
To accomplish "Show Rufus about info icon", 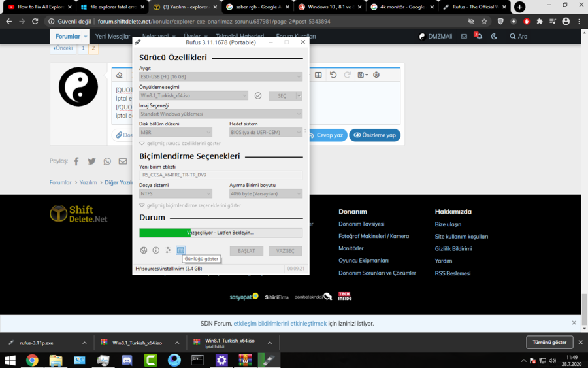I will click(x=156, y=250).
